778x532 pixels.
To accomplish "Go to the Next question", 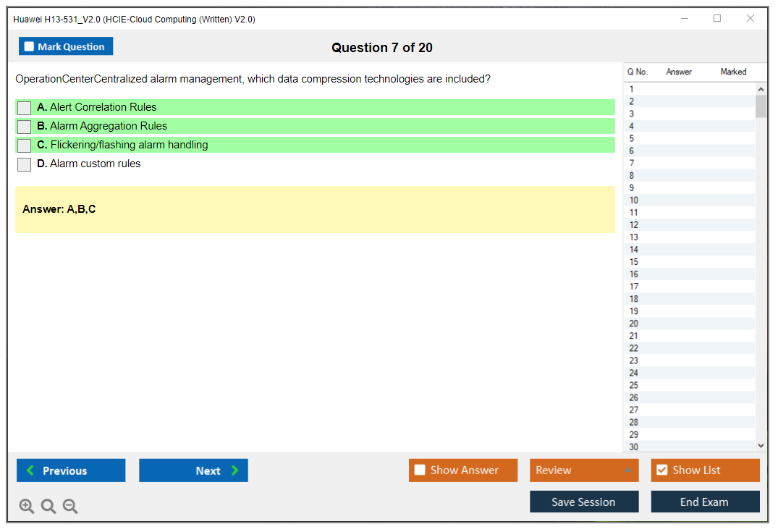I will tap(193, 470).
